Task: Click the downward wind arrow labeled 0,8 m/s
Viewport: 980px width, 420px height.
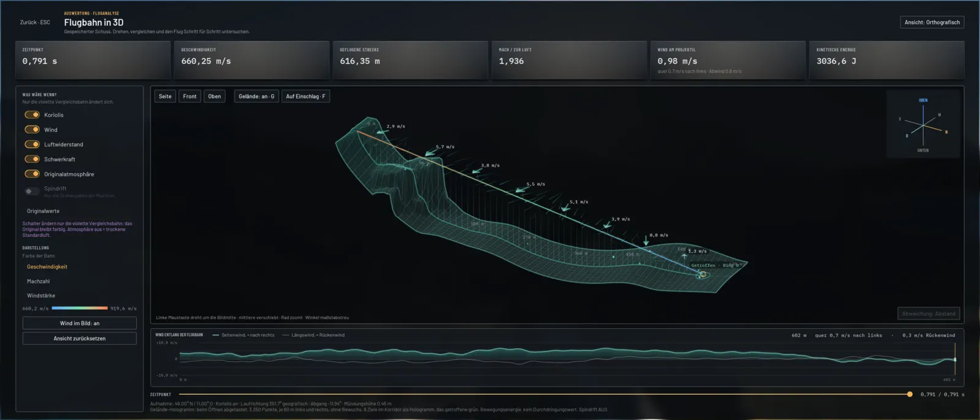Action: [x=646, y=239]
